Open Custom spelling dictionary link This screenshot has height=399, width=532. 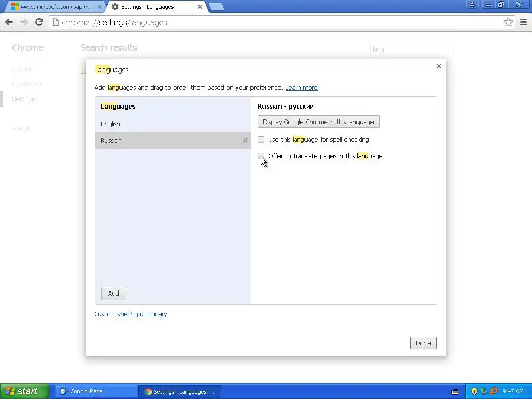click(x=130, y=314)
